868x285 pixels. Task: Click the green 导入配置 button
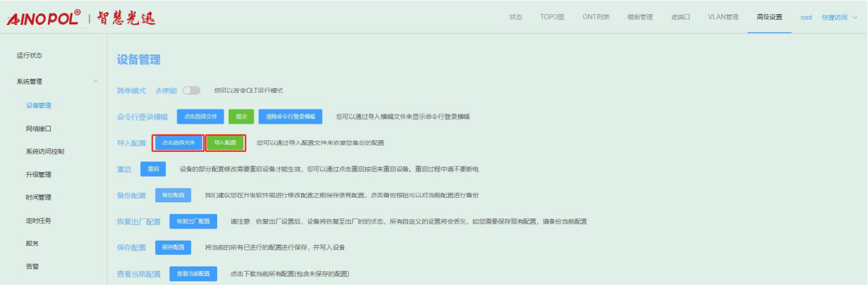225,143
